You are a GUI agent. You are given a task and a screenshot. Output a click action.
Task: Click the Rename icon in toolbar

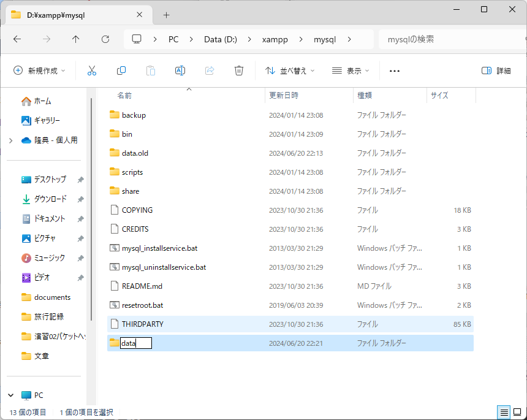coord(180,71)
